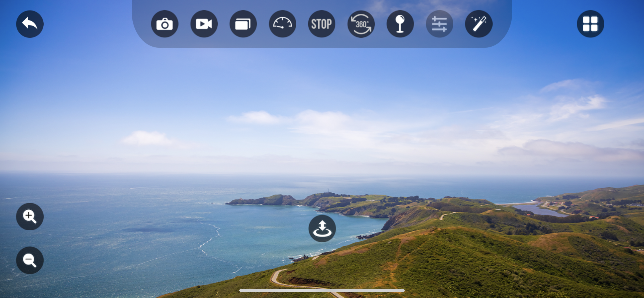Select the magic wand effects tool
The height and width of the screenshot is (298, 644).
(x=478, y=24)
